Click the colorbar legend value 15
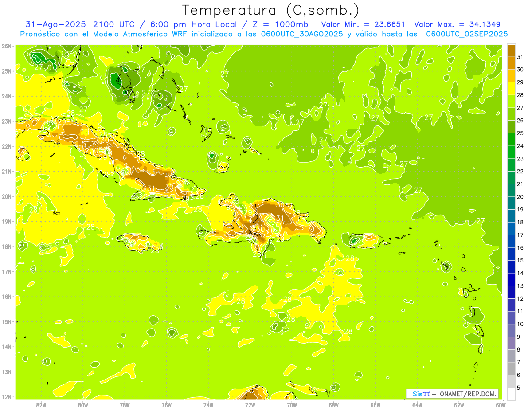Image resolution: width=532 pixels, height=411 pixels. click(520, 260)
